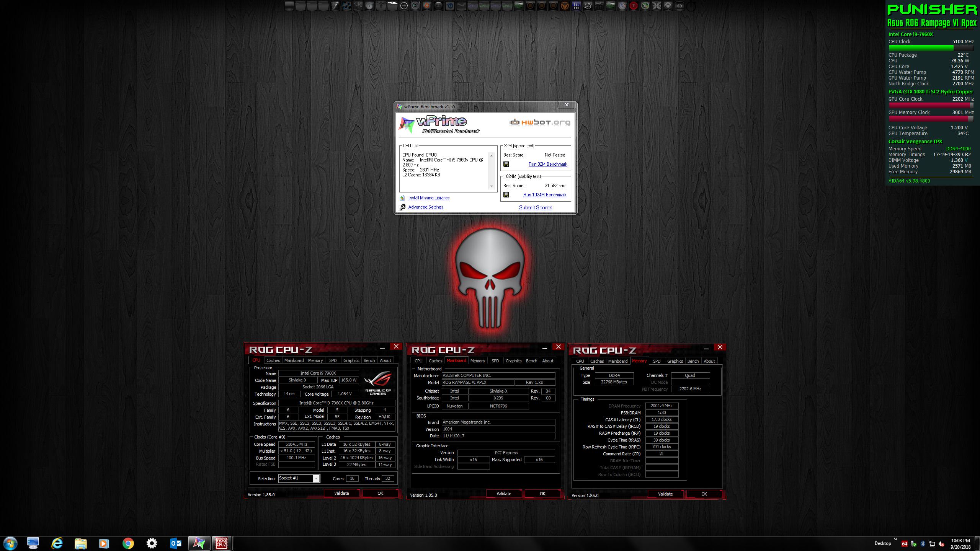Open Computer from the taskbar
Viewport: 980px width, 551px height.
click(33, 543)
